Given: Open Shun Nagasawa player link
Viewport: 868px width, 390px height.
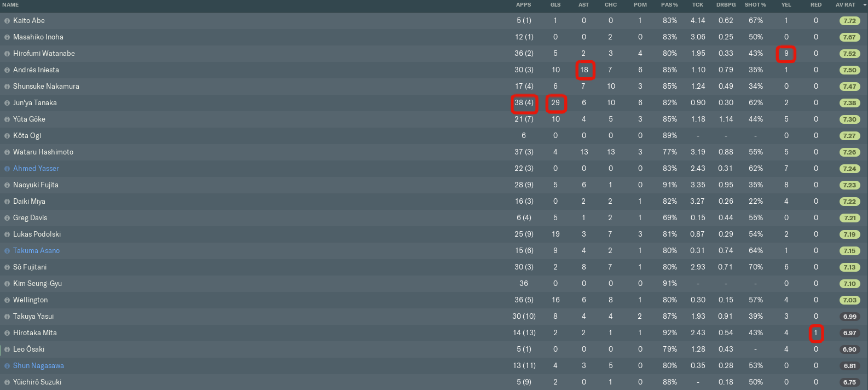Looking at the screenshot, I should click(x=38, y=365).
